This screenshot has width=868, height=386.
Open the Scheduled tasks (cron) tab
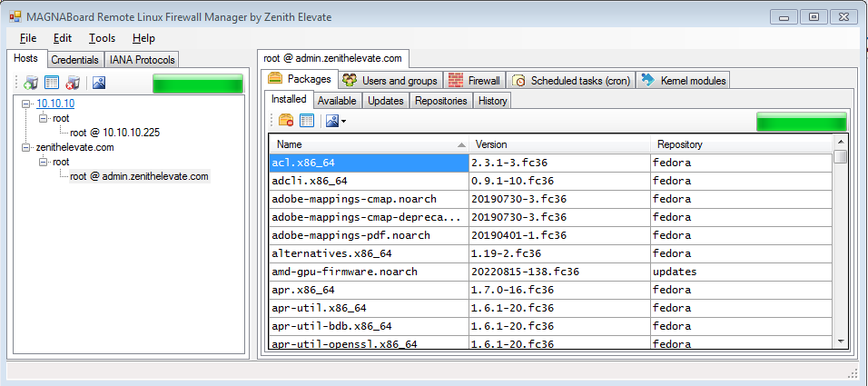pyautogui.click(x=571, y=81)
